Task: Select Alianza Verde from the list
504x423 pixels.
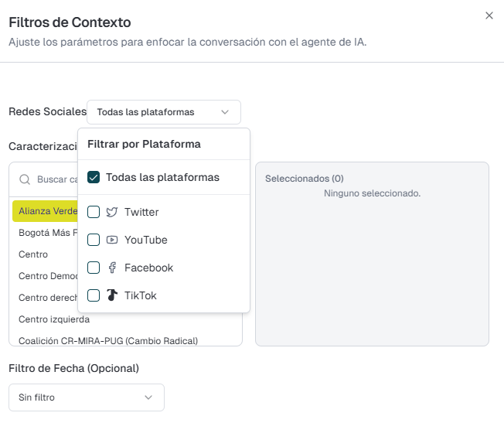Action: [45, 211]
